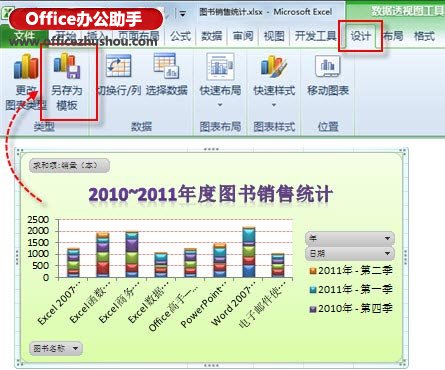Select the 设计 ribbon tab
Viewport: 445px width, 370px height.
click(x=361, y=36)
